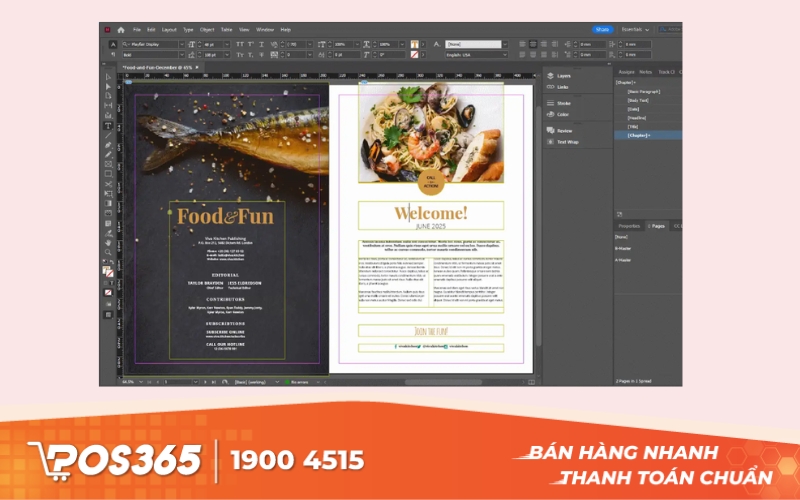The image size is (800, 500).
Task: Switch to the Properties tab
Action: click(x=629, y=226)
